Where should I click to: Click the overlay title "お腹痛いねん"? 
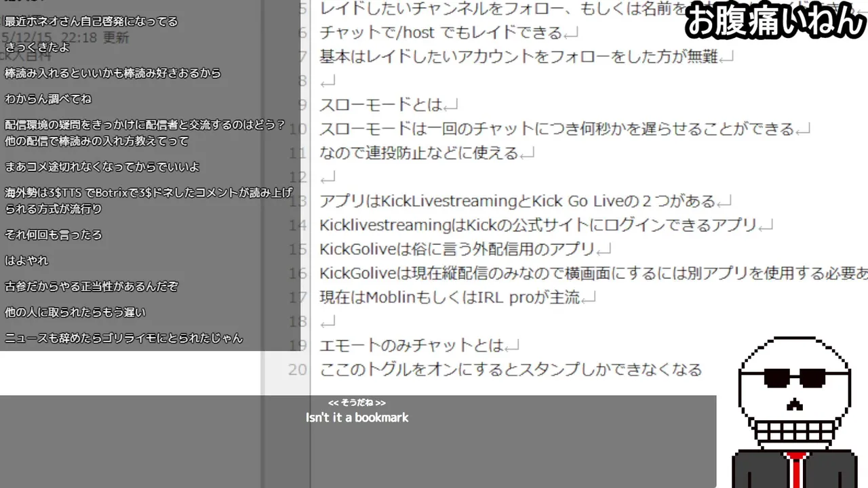[x=775, y=22]
